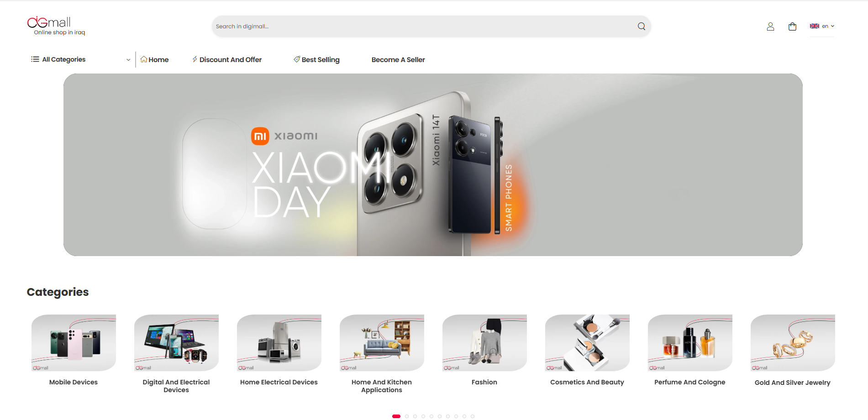The height and width of the screenshot is (420, 868).
Task: Click the Home house icon
Action: click(144, 59)
